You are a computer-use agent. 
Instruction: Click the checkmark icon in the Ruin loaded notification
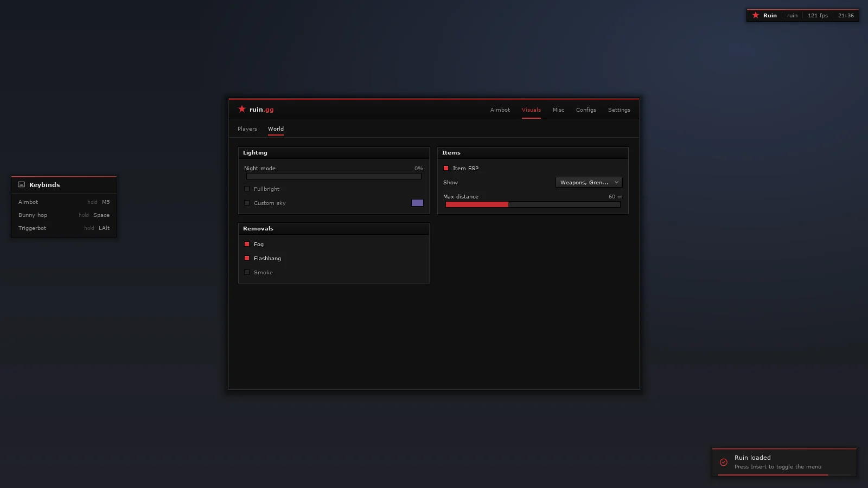pyautogui.click(x=724, y=462)
